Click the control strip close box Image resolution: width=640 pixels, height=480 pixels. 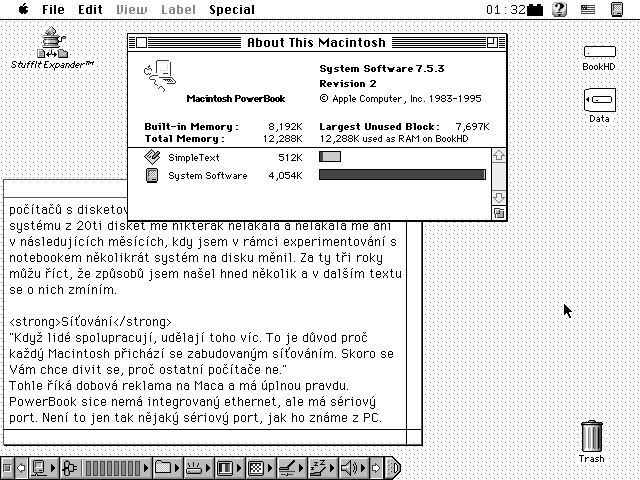[x=7, y=467]
